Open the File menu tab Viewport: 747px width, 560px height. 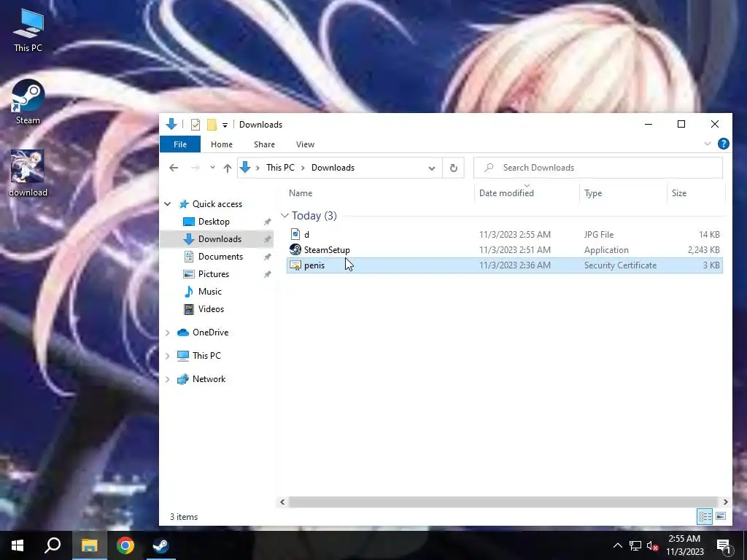(x=180, y=144)
